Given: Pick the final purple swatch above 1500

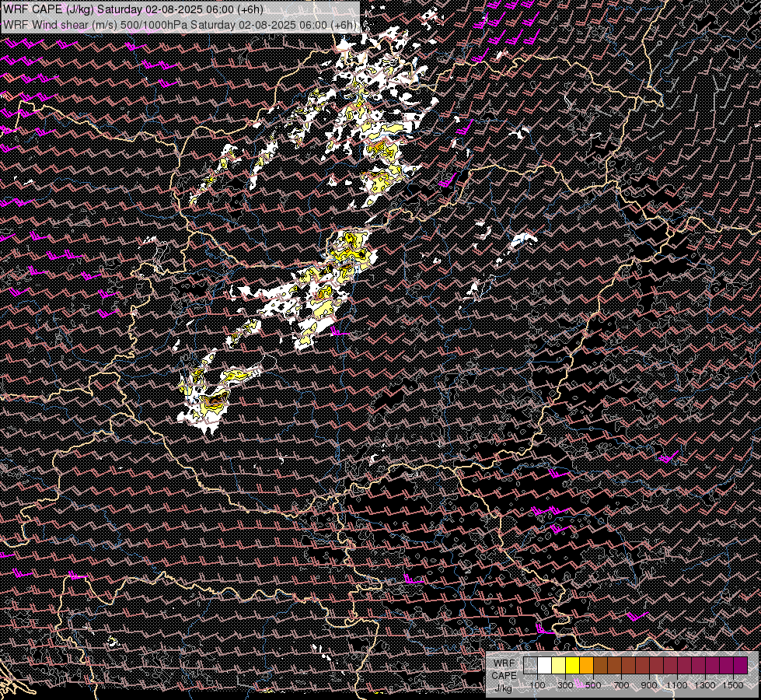Looking at the screenshot, I should click(x=741, y=665).
